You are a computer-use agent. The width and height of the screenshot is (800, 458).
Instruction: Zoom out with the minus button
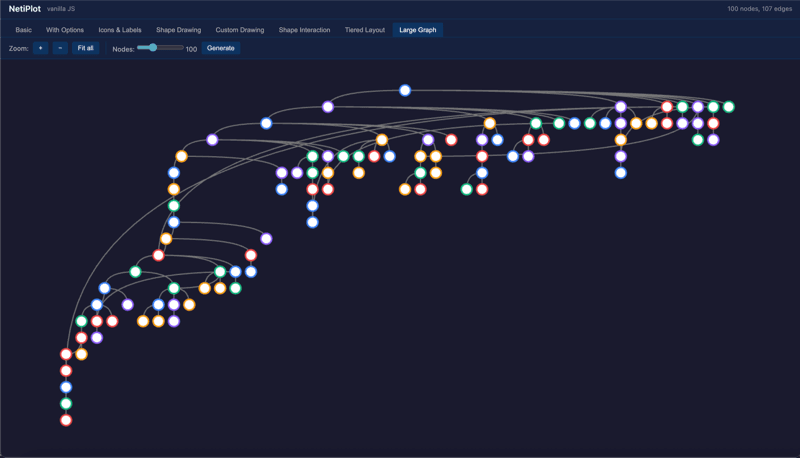click(60, 48)
